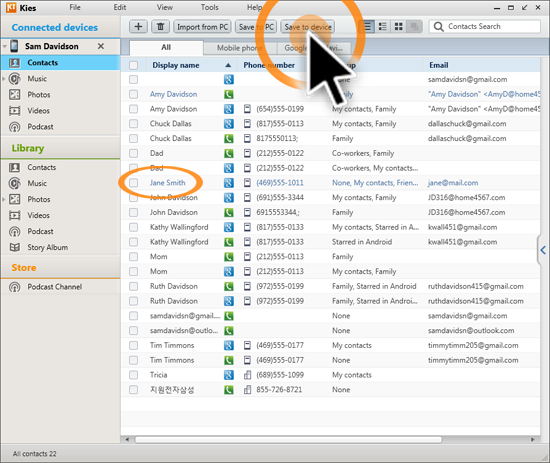550x463 pixels.
Task: Switch to thumbnail grid view icon
Action: tap(398, 27)
